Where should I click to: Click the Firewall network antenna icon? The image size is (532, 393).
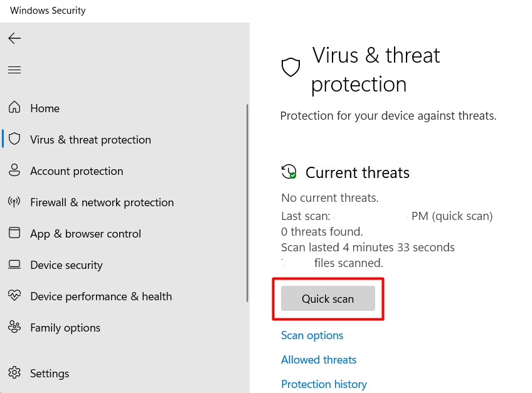tap(14, 202)
